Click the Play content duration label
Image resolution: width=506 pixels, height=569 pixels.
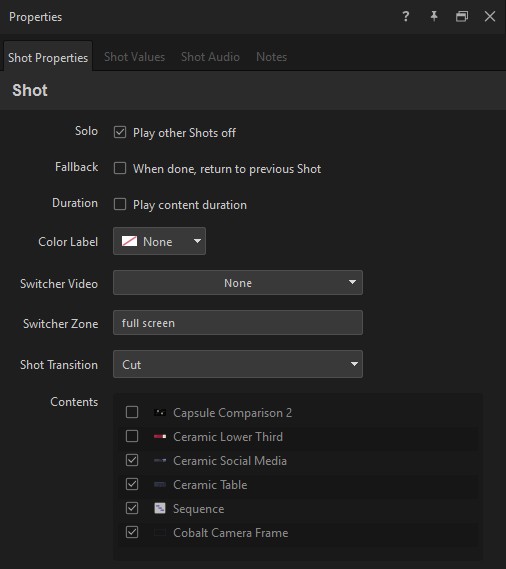(x=190, y=205)
